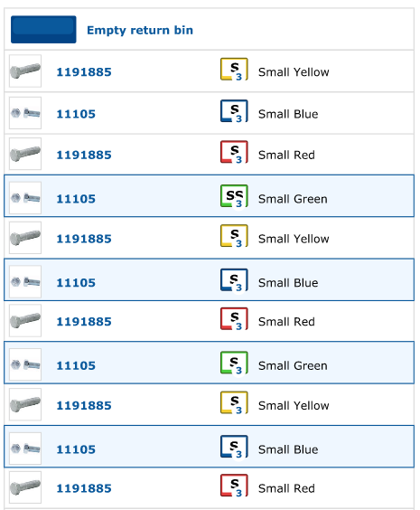Viewport: 420px width, 510px height.
Task: Select the first Small Blue bin icon
Action: 234,111
